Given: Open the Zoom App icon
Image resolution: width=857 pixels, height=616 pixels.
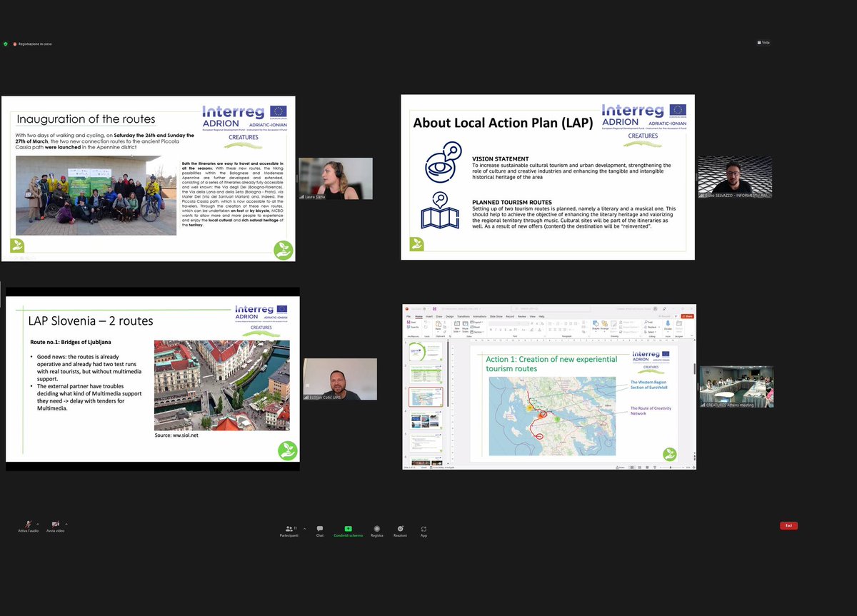Looking at the screenshot, I should point(424,530).
